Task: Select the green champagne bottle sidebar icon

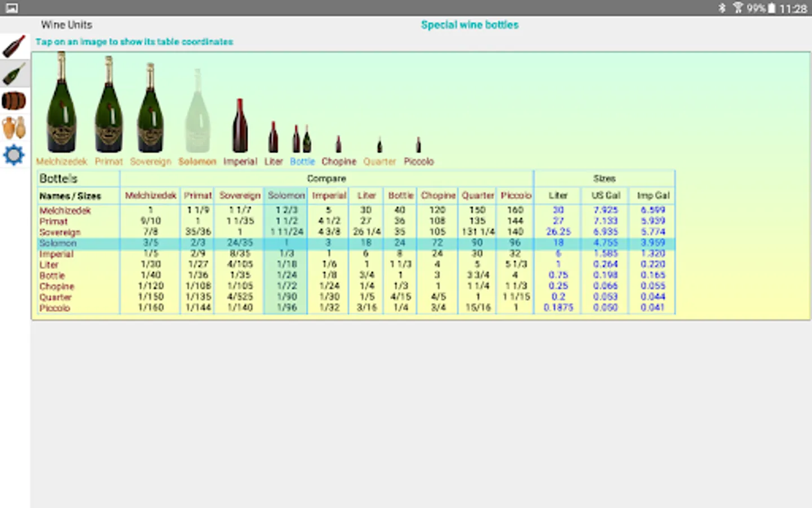Action: (14, 74)
